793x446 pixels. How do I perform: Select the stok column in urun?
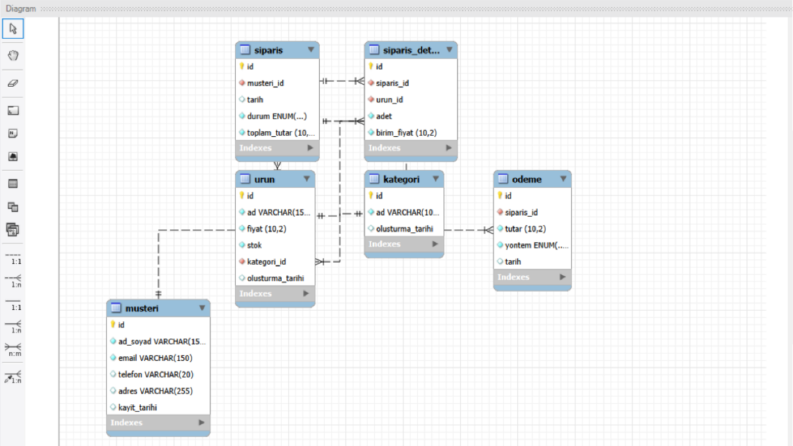[x=275, y=245]
